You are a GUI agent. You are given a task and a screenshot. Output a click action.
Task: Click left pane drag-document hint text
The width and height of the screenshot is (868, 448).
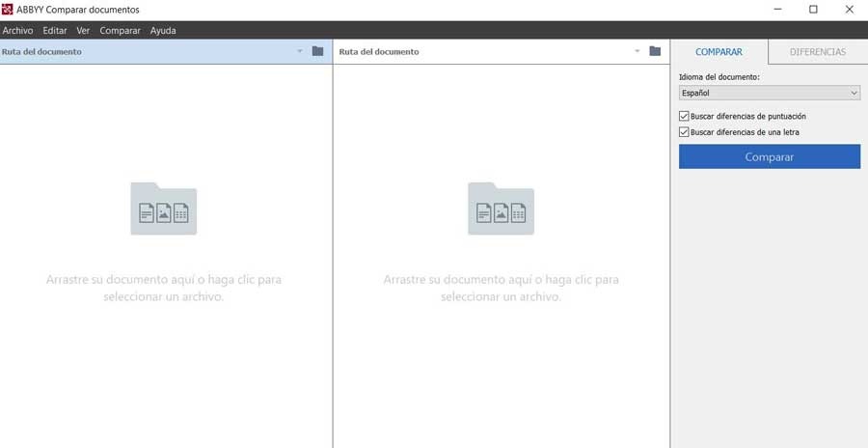point(164,289)
